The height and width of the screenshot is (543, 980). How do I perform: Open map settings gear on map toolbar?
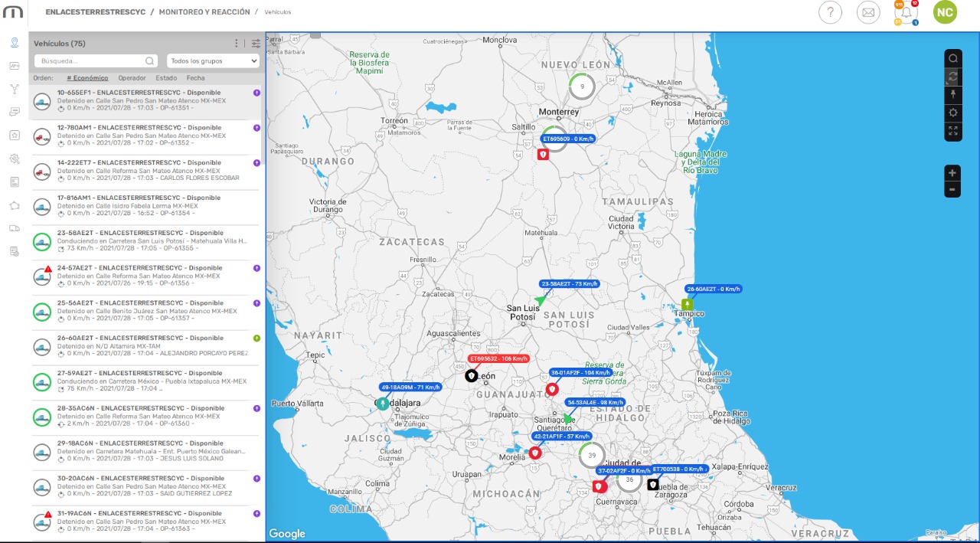click(x=952, y=113)
